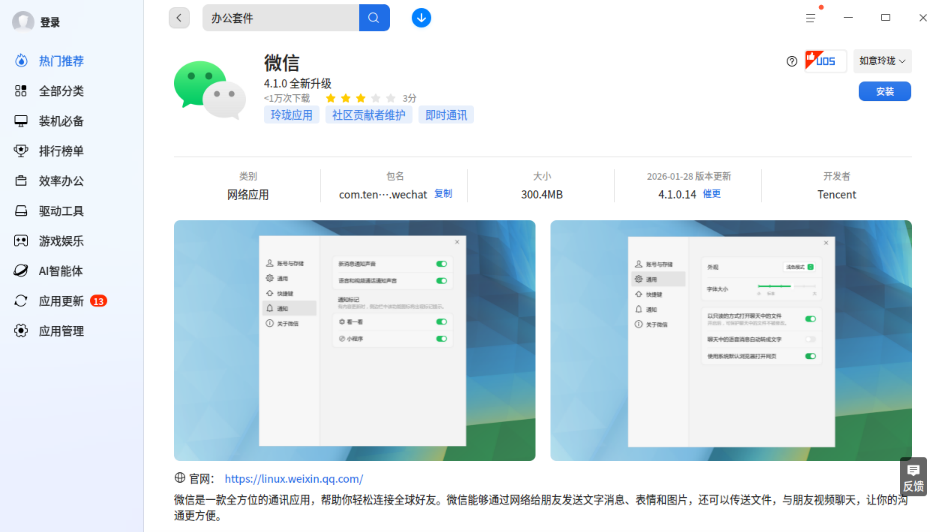Click the refresh icon of 应用更新
The height and width of the screenshot is (532, 932).
pos(21,301)
